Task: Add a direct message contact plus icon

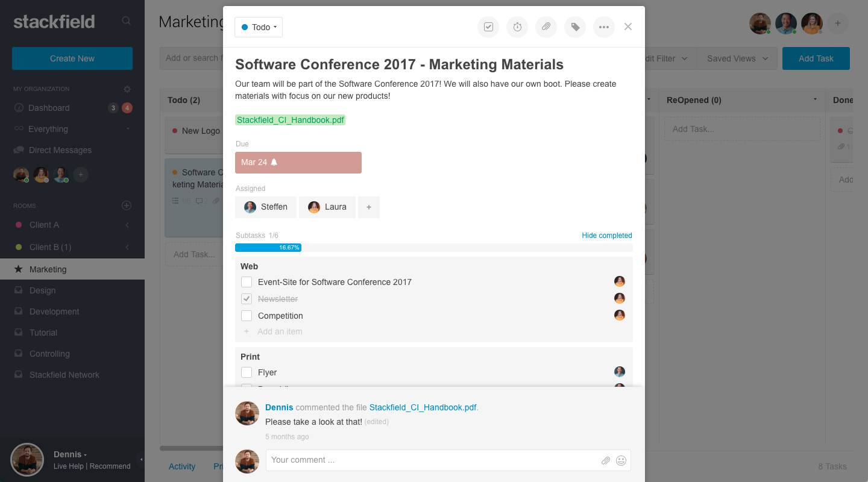Action: point(81,175)
